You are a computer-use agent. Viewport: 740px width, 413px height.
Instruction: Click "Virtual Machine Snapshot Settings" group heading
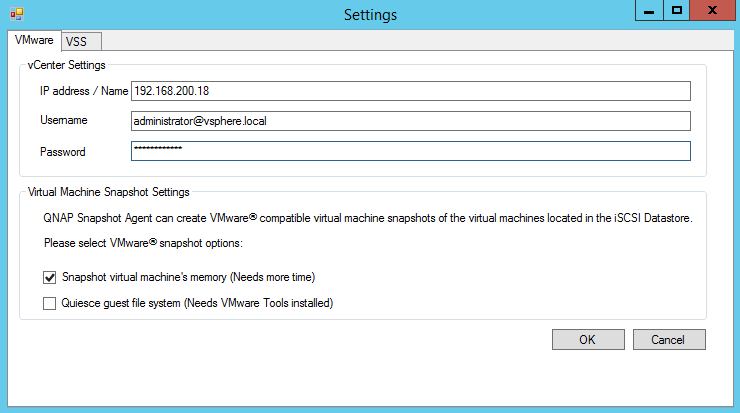(x=109, y=192)
